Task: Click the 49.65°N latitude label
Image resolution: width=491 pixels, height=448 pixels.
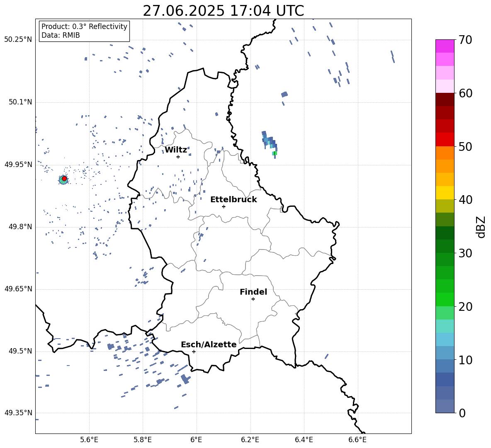Action: tap(18, 289)
